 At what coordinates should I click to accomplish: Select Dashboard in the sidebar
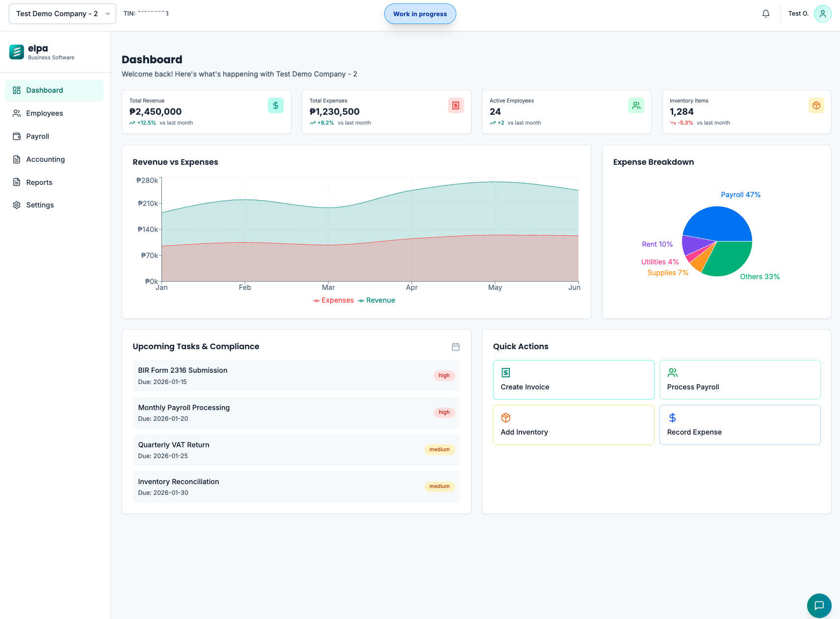click(54, 91)
